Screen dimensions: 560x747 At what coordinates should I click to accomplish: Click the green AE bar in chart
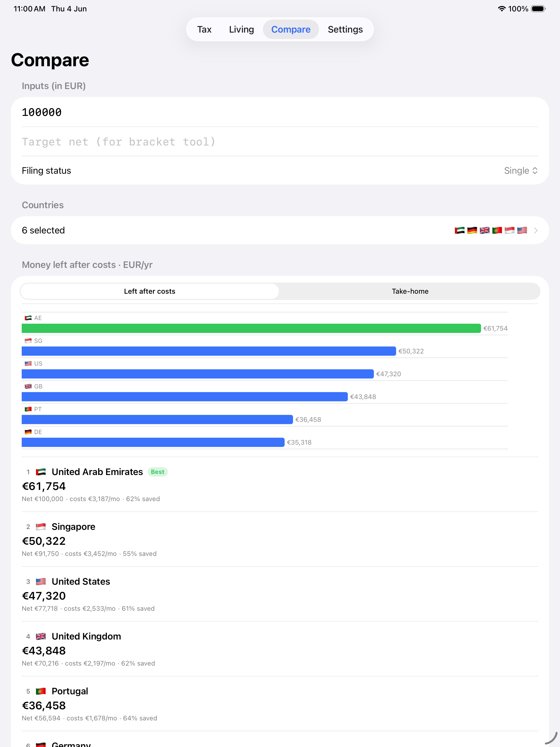coord(251,328)
